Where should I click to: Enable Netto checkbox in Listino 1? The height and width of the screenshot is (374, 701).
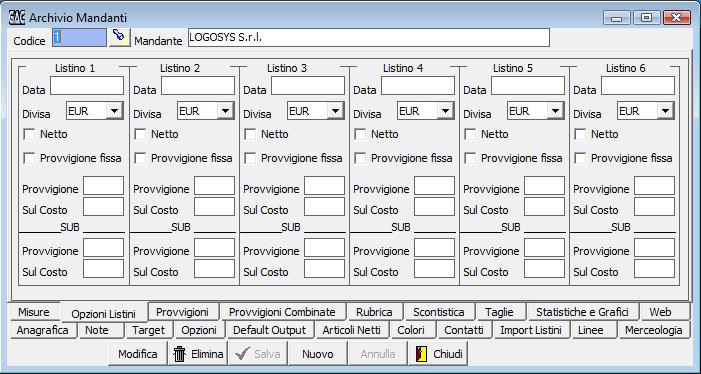pyautogui.click(x=30, y=134)
